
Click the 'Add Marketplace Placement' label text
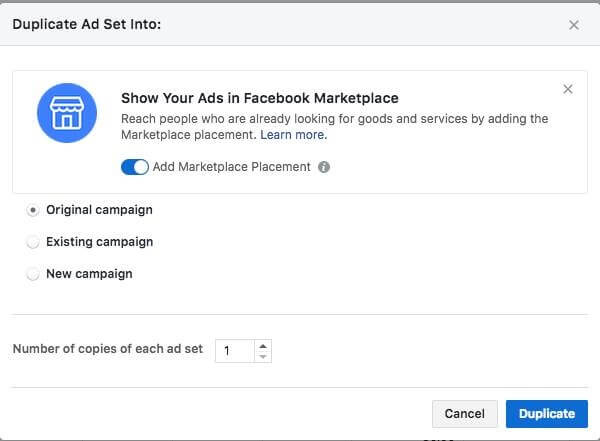tap(232, 167)
